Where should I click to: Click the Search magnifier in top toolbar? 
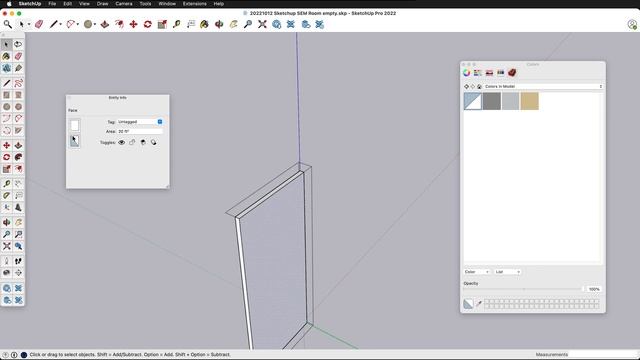point(8,24)
